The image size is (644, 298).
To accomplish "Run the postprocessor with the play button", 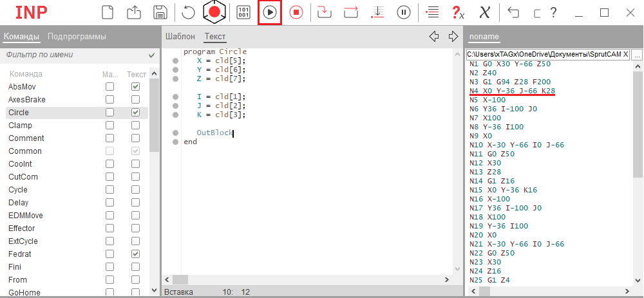I will 270,12.
